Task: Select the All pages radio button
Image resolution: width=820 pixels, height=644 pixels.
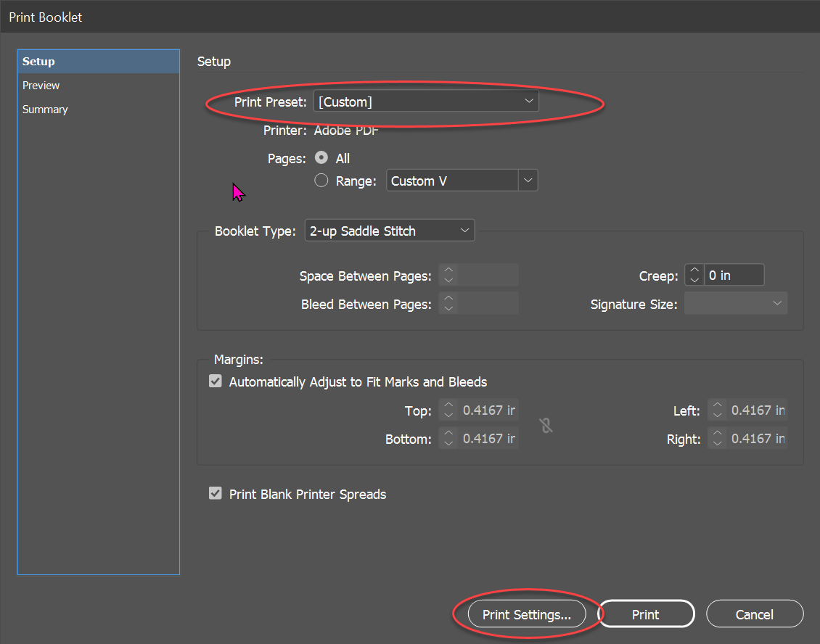Action: (x=321, y=157)
